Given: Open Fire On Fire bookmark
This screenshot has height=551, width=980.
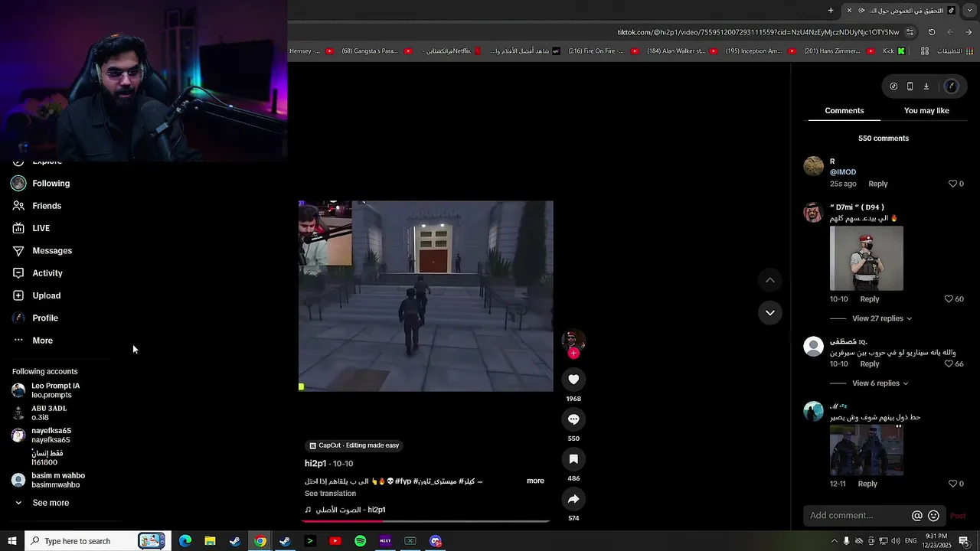Looking at the screenshot, I should pyautogui.click(x=603, y=51).
